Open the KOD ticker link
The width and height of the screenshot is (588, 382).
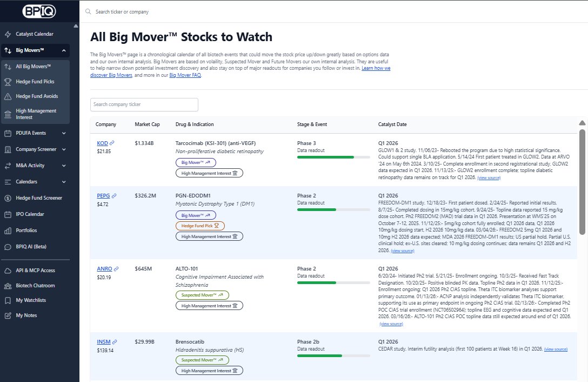[x=102, y=143]
